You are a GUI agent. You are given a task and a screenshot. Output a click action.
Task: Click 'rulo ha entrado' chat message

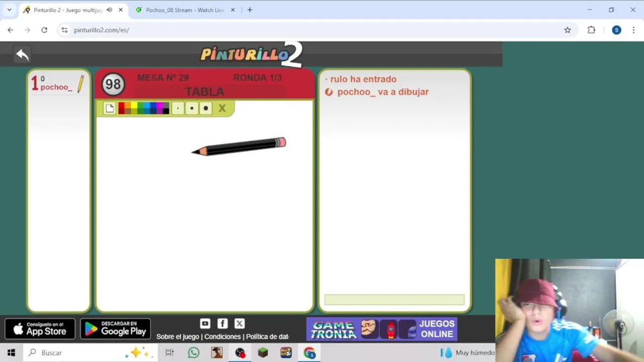363,79
